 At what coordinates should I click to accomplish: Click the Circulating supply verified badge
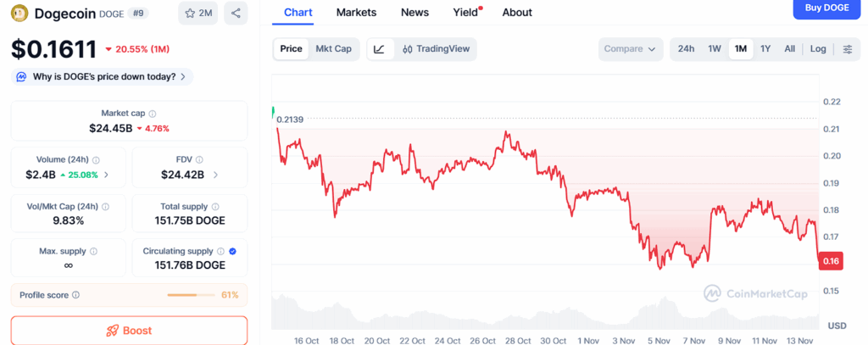point(232,252)
